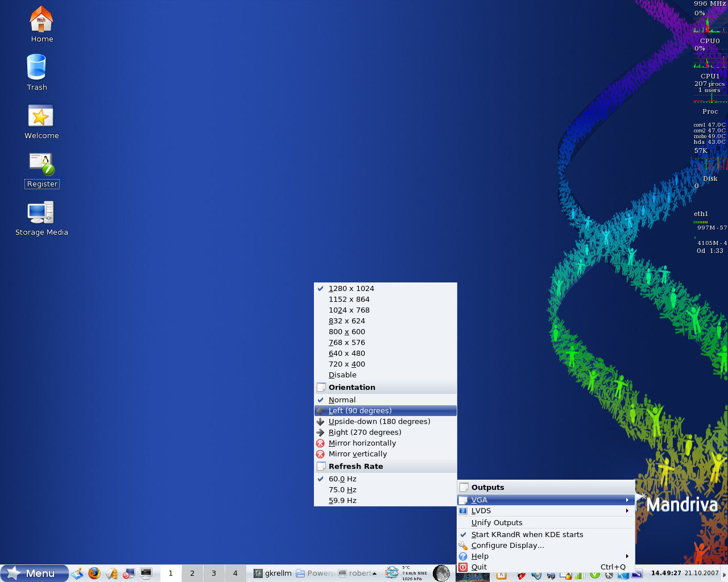Open the KDE Menu
The width and height of the screenshot is (728, 582).
34,573
